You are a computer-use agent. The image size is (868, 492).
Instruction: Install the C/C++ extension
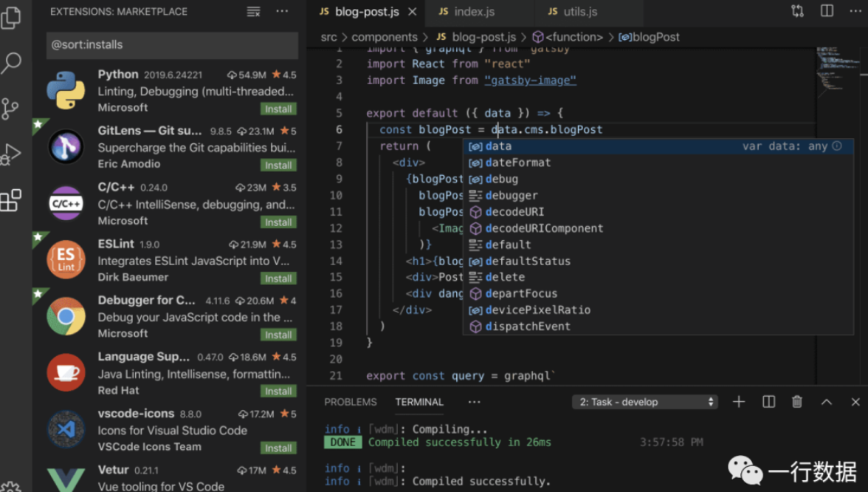(x=278, y=222)
